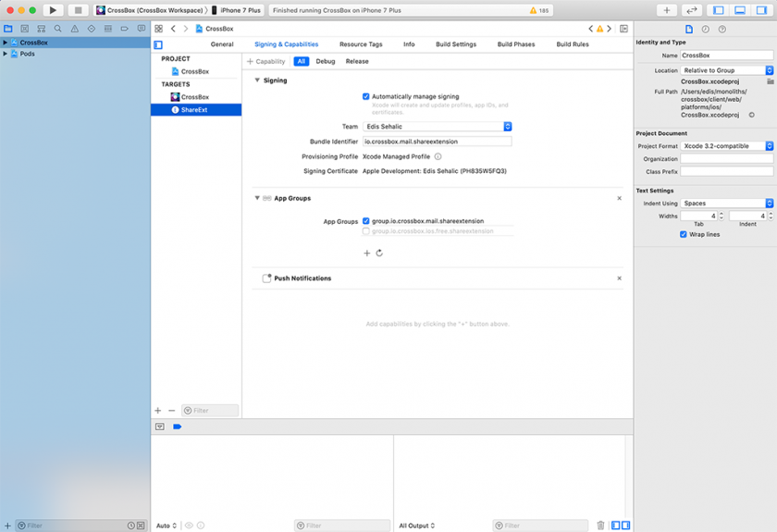Filter capabilities by Debug configuration

[x=325, y=61]
